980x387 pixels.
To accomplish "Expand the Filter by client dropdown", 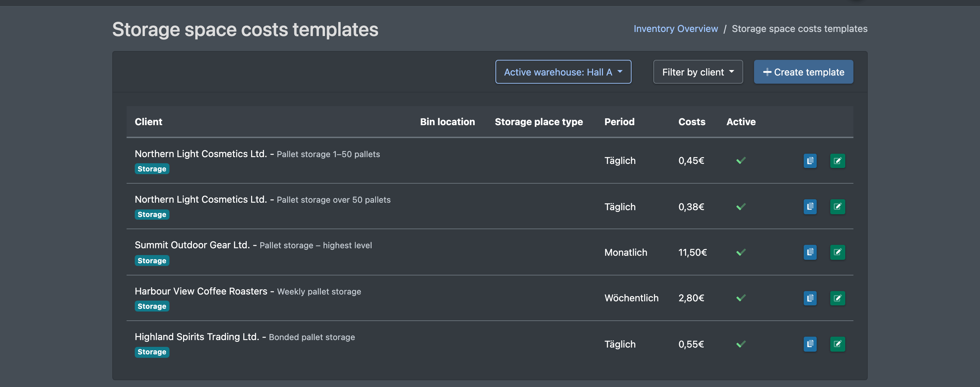I will coord(698,72).
